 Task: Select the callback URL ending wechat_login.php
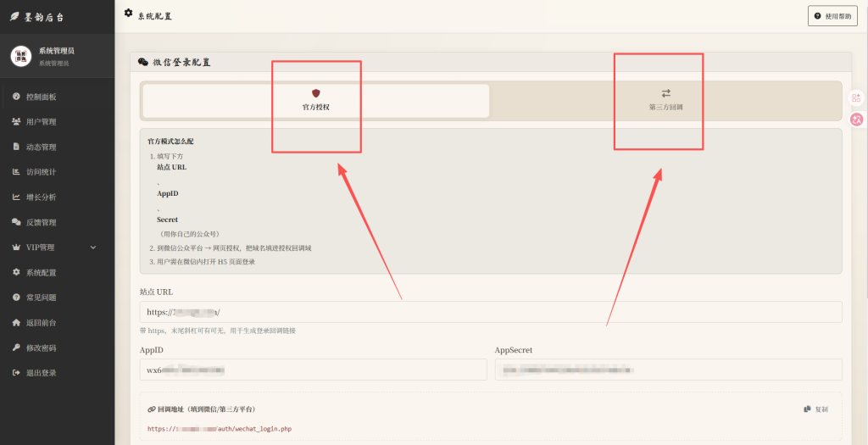(220, 429)
